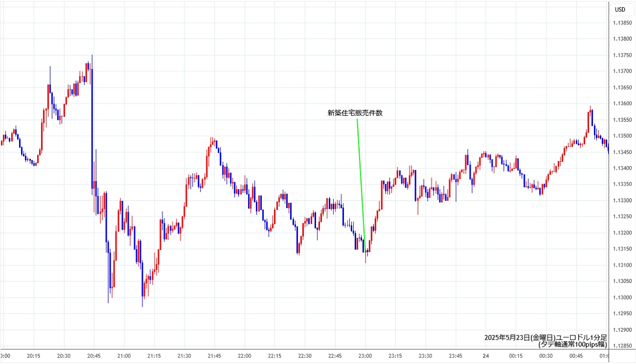This screenshot has height=364, width=636.
Task: Click the 新築住宅販売件数 annotation label
Action: coord(355,113)
